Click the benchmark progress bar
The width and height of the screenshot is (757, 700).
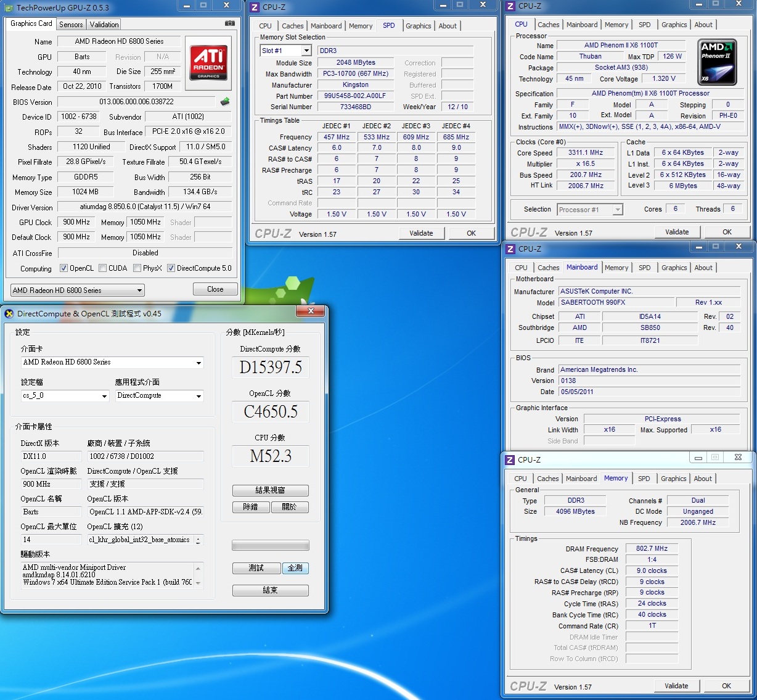tap(270, 545)
